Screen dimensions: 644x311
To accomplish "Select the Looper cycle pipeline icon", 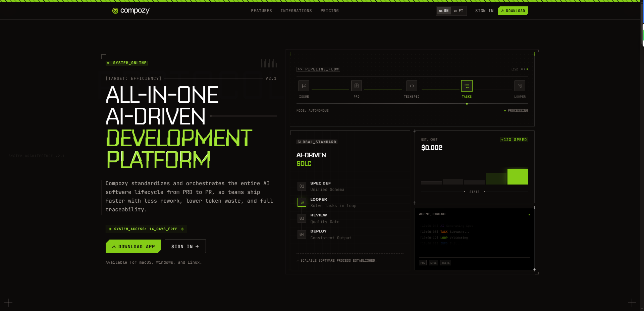I will tap(520, 86).
